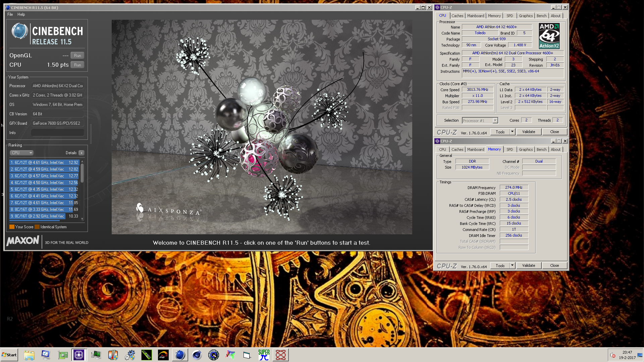Click the orange Your Score legend swatch
Viewport: 644px width, 362px height.
12,227
